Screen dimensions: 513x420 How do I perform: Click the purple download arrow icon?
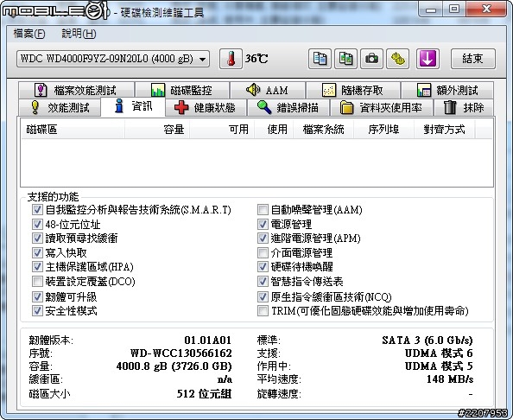pyautogui.click(x=427, y=59)
